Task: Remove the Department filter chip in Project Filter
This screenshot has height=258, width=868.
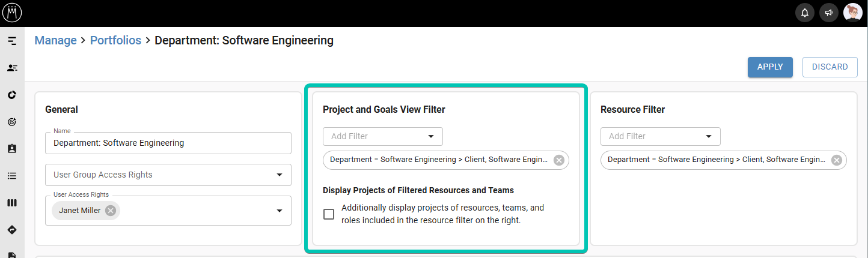Action: (559, 160)
